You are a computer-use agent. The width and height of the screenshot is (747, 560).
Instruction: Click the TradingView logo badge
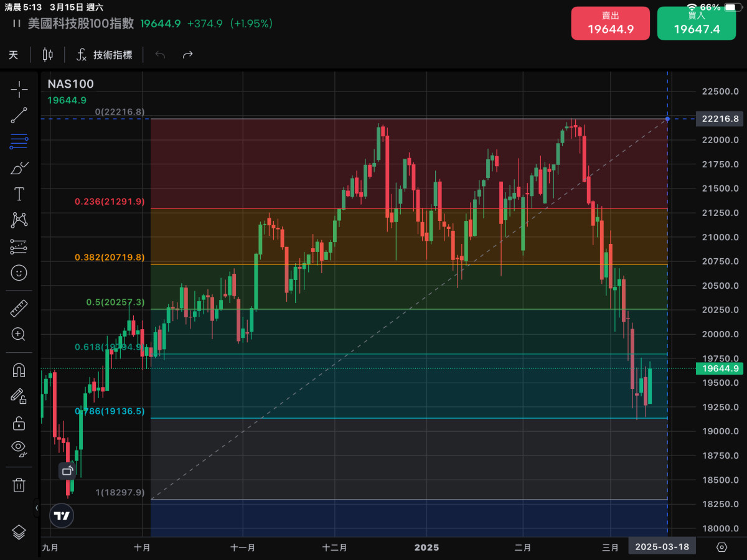(62, 516)
